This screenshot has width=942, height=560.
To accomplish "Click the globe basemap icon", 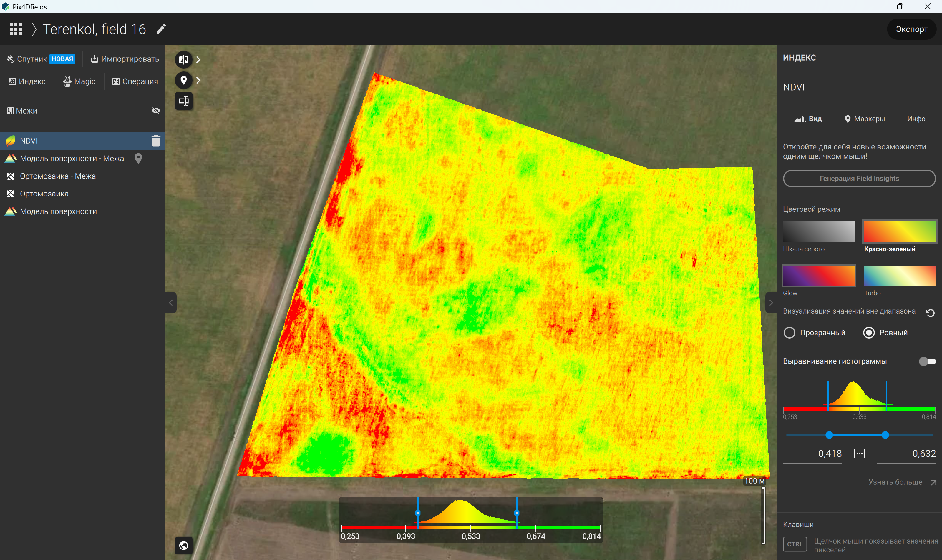I will click(x=184, y=545).
